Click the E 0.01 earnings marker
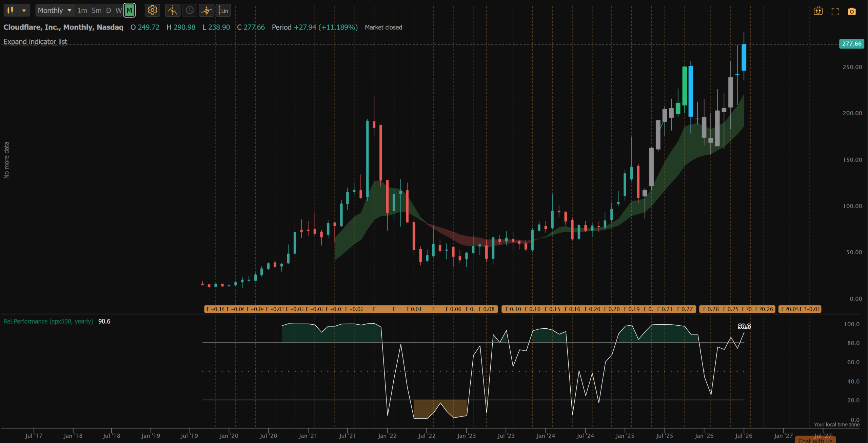This screenshot has height=443, width=868. point(414,309)
